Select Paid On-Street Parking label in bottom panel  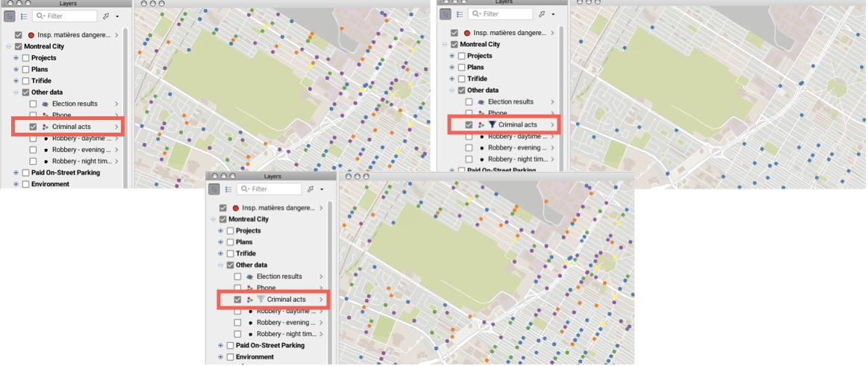(269, 345)
